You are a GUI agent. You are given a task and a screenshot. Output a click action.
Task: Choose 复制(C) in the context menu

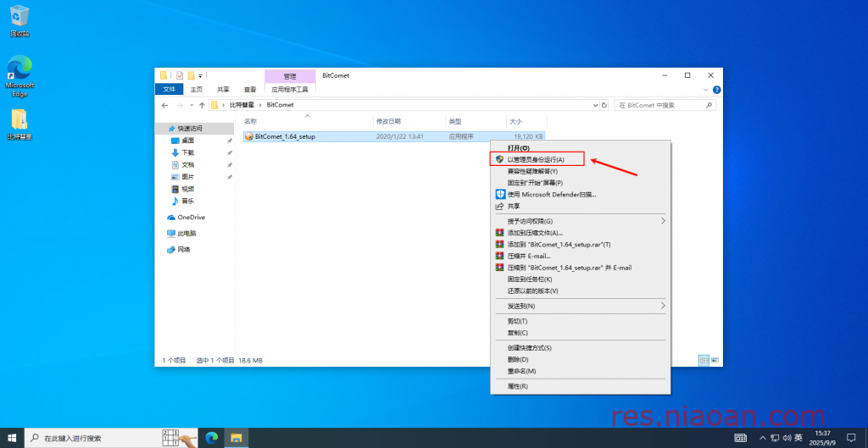pyautogui.click(x=580, y=333)
